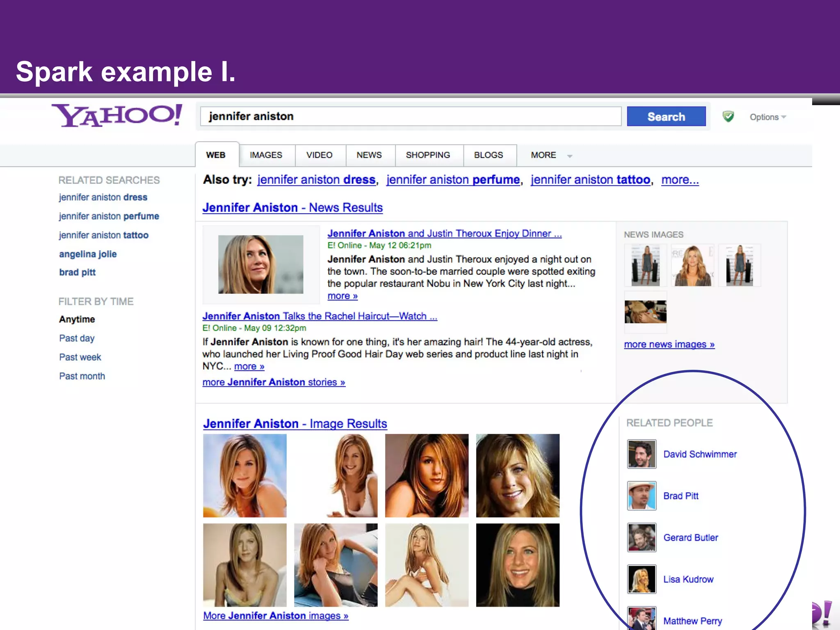Open the first news story thumbnail image

(x=260, y=264)
